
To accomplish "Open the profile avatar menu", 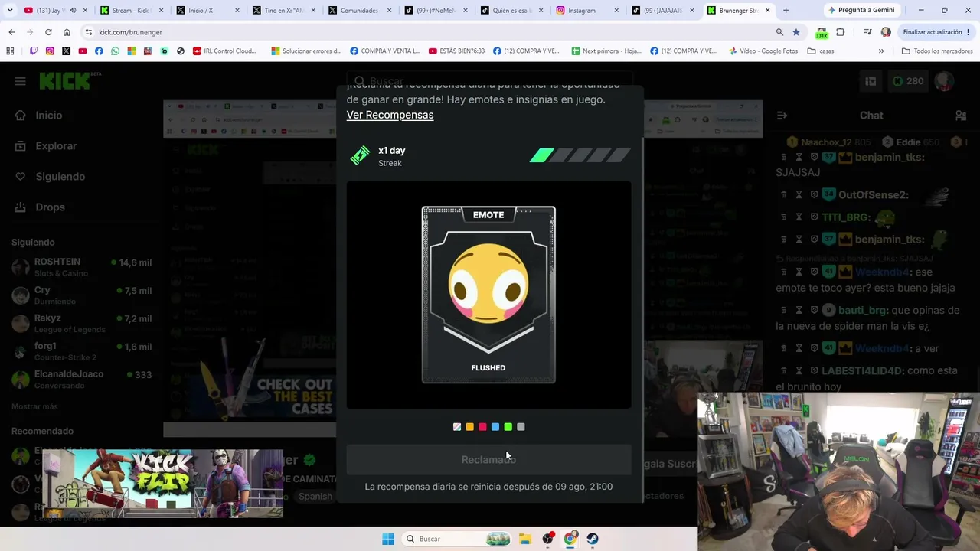I will (944, 81).
